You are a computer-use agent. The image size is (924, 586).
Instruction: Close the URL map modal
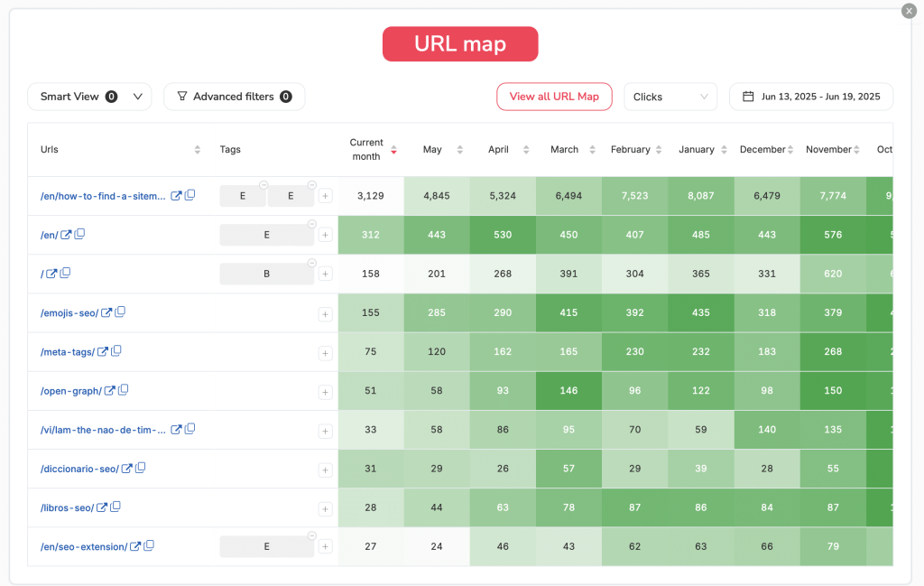[909, 11]
